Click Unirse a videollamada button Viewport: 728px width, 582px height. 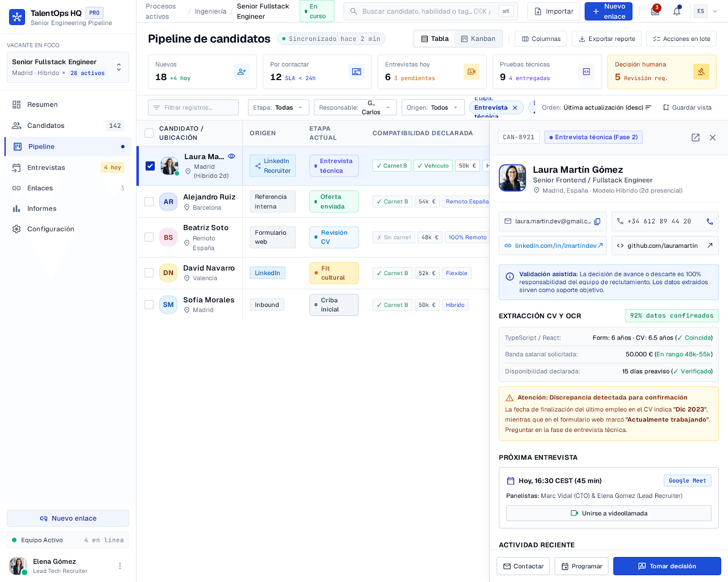click(x=609, y=513)
